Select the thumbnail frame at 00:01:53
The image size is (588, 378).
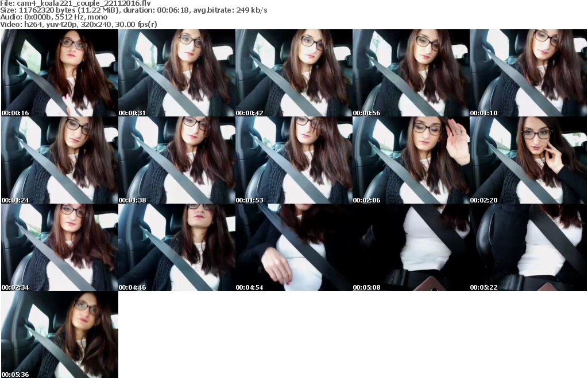pyautogui.click(x=294, y=160)
